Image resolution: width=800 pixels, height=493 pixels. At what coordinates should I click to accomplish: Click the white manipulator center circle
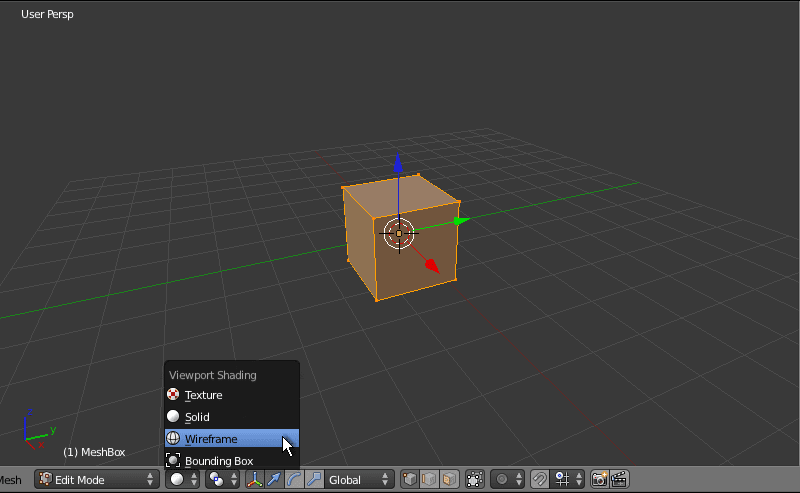click(399, 234)
